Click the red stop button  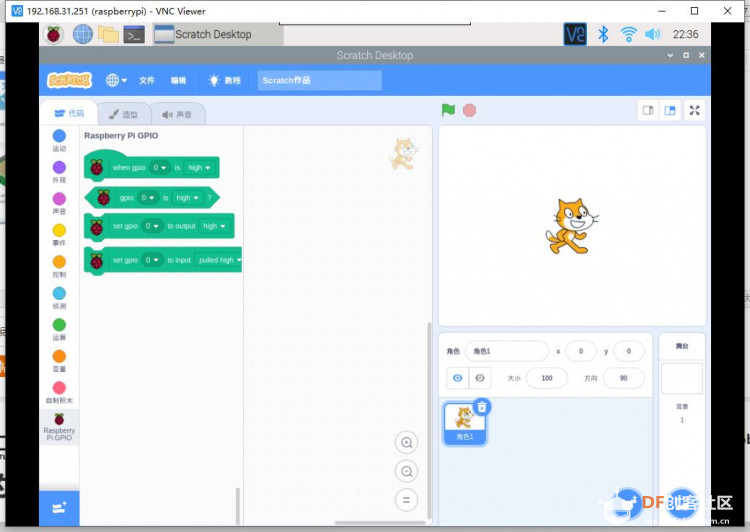click(x=469, y=111)
